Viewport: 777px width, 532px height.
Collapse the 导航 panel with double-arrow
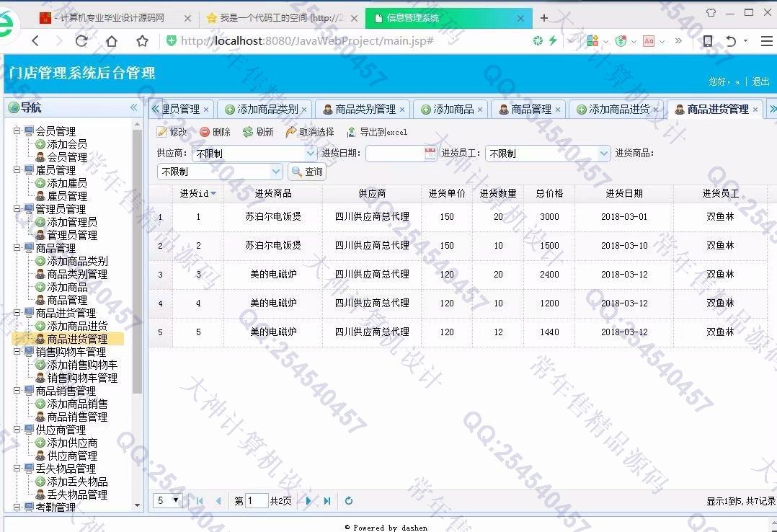point(134,107)
